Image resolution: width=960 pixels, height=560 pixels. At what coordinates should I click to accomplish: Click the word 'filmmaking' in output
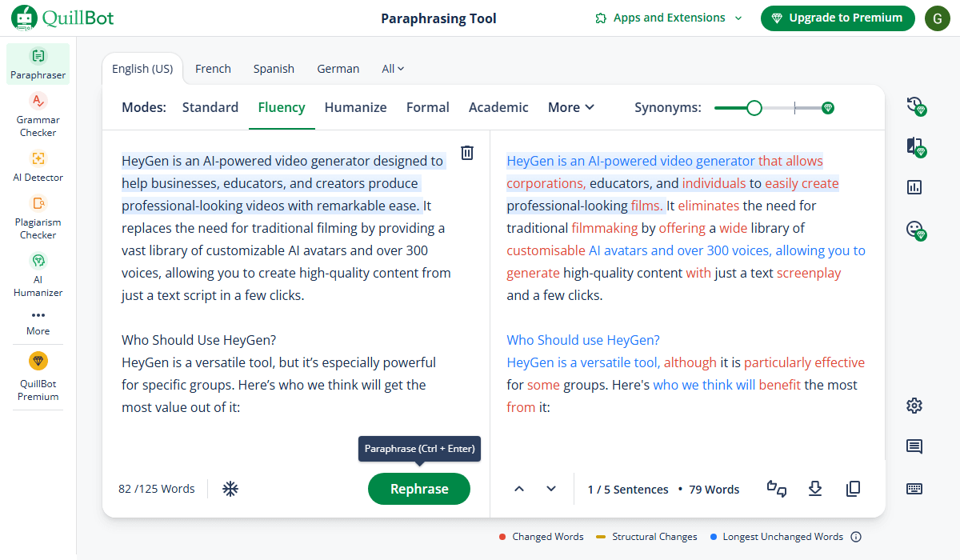605,228
